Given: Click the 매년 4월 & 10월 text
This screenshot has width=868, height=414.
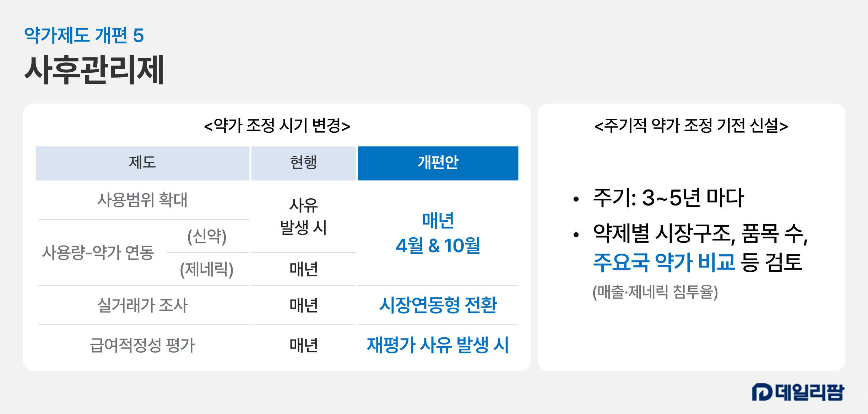Looking at the screenshot, I should coord(438,233).
